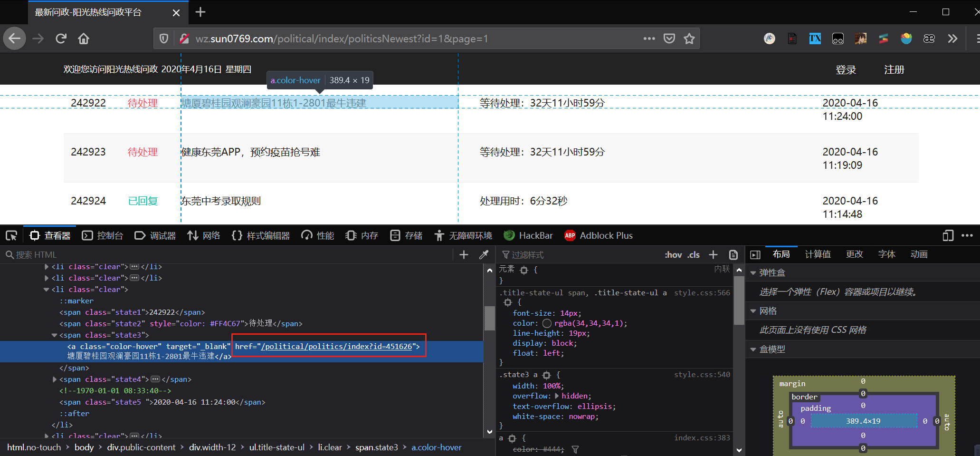Select the 布局 layout side tab

[781, 254]
